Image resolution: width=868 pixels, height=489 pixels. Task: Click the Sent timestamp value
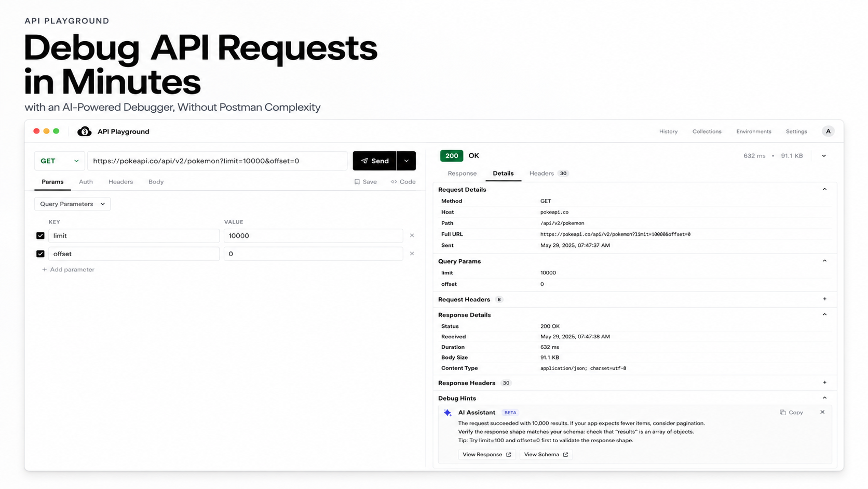click(x=575, y=245)
